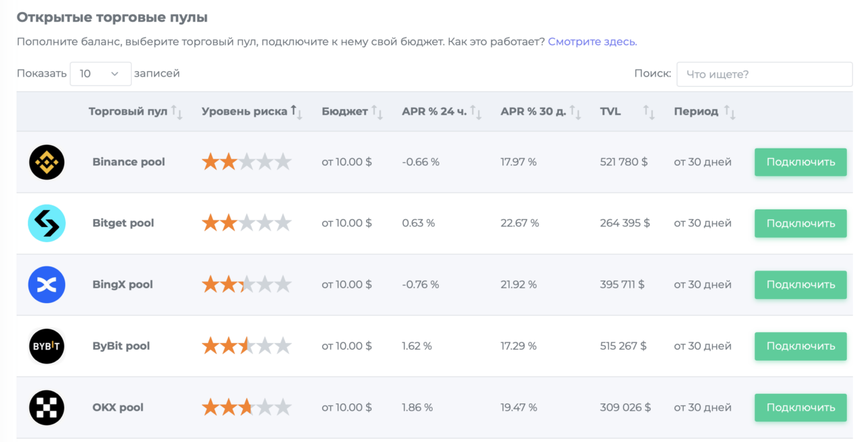Sort by Бюджет column arrows
868x442 pixels.
tap(377, 112)
